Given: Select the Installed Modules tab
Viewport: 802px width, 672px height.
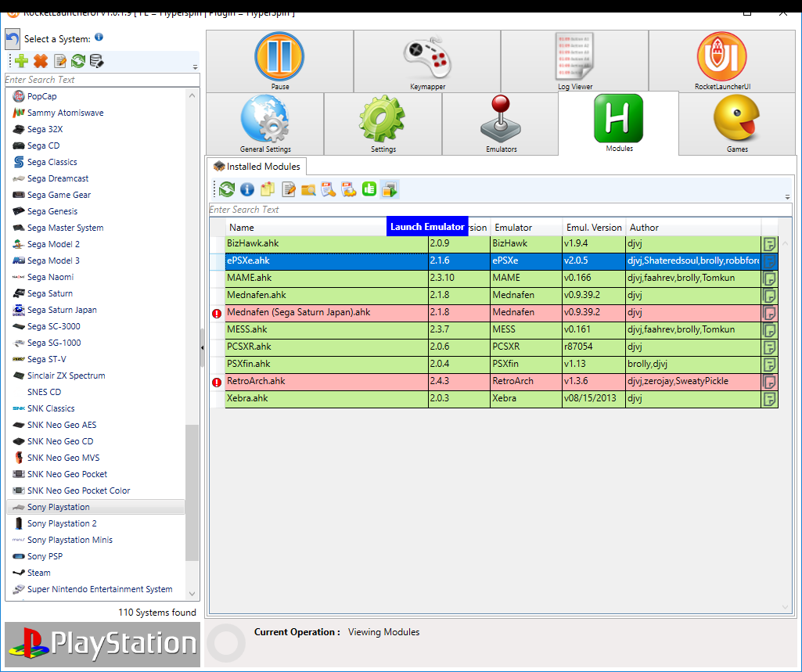Looking at the screenshot, I should [x=257, y=167].
